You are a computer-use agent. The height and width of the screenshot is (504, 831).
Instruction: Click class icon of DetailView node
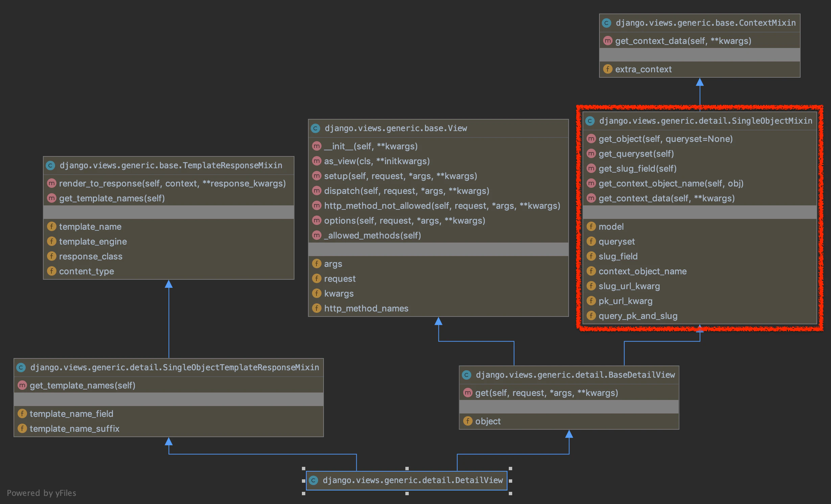coord(313,480)
